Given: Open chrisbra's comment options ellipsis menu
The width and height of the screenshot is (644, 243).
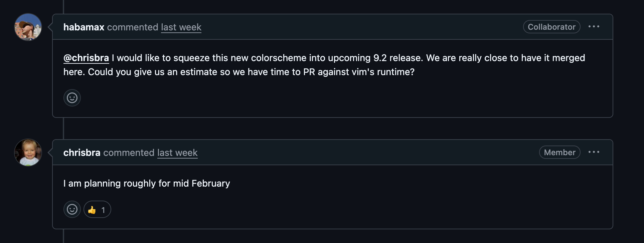Looking at the screenshot, I should [x=594, y=152].
